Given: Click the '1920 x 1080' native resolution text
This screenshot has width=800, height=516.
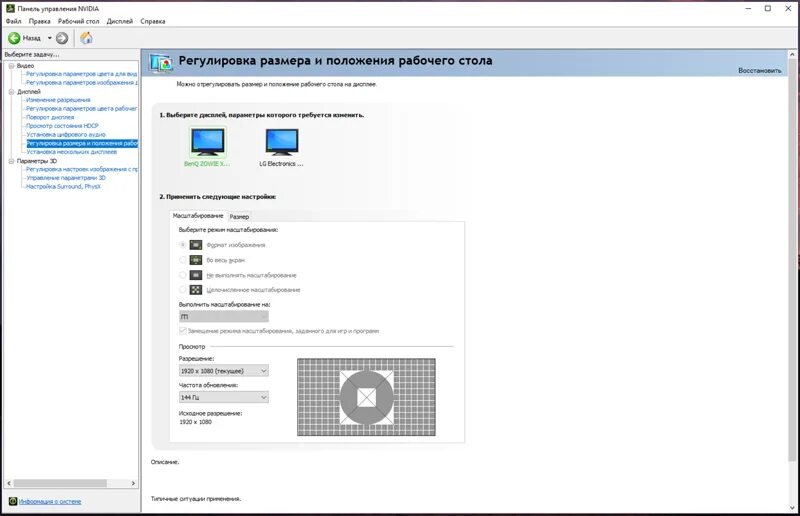Looking at the screenshot, I should tap(195, 422).
